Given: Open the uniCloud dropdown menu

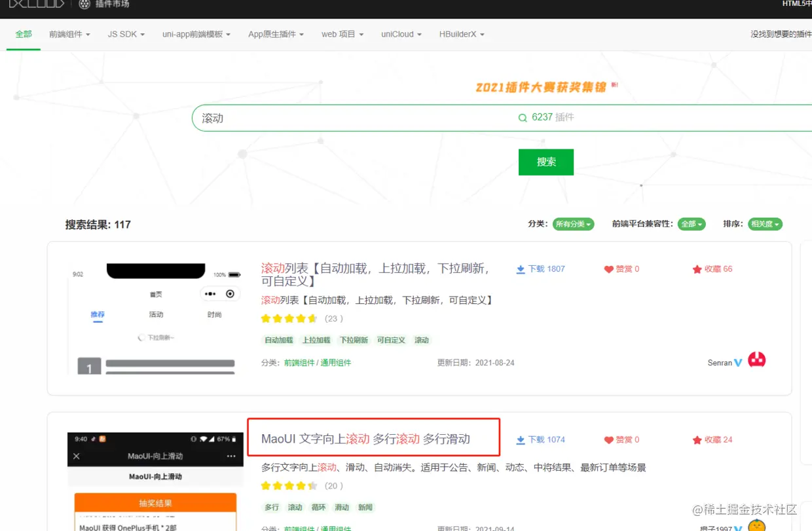Looking at the screenshot, I should (401, 34).
